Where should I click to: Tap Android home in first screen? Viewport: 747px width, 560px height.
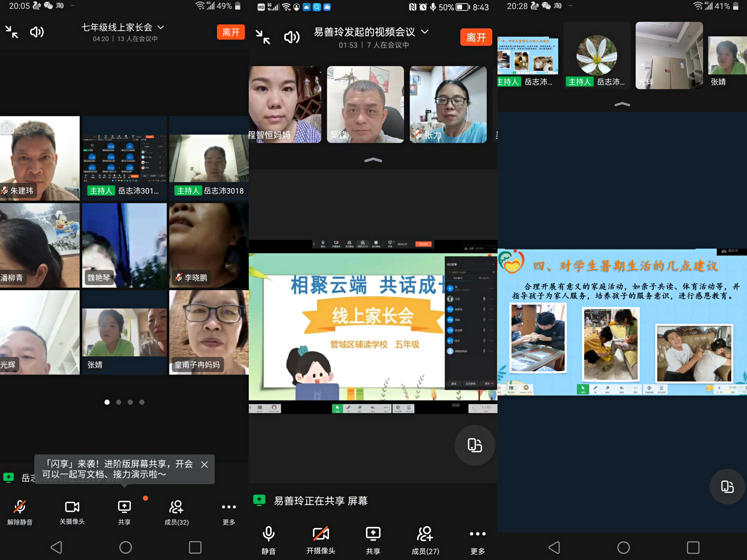tap(125, 547)
